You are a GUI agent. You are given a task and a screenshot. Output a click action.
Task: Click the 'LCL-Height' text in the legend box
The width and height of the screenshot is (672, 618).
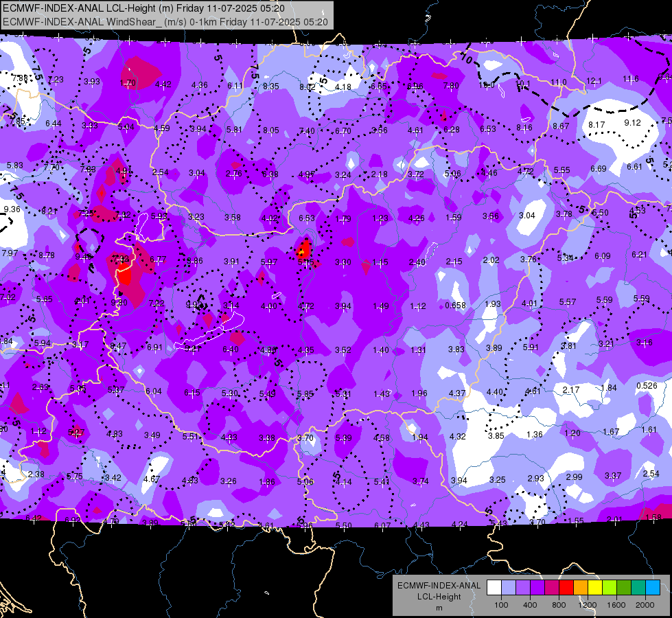439,597
